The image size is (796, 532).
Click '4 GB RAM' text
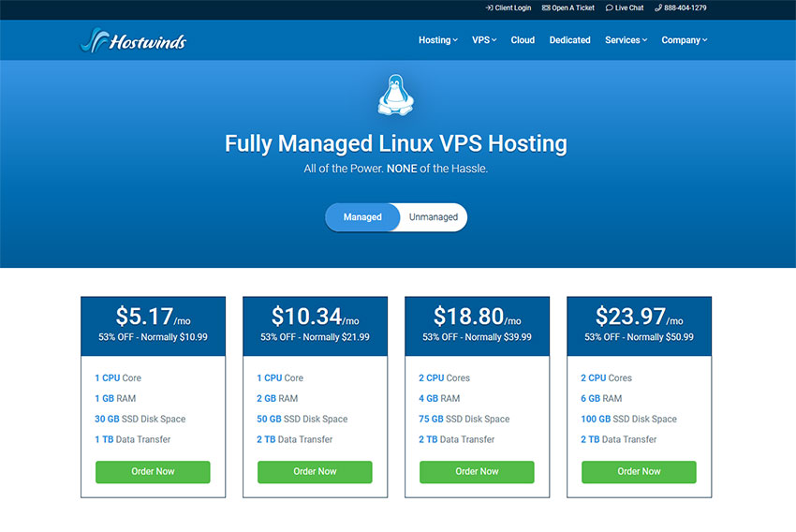(439, 398)
